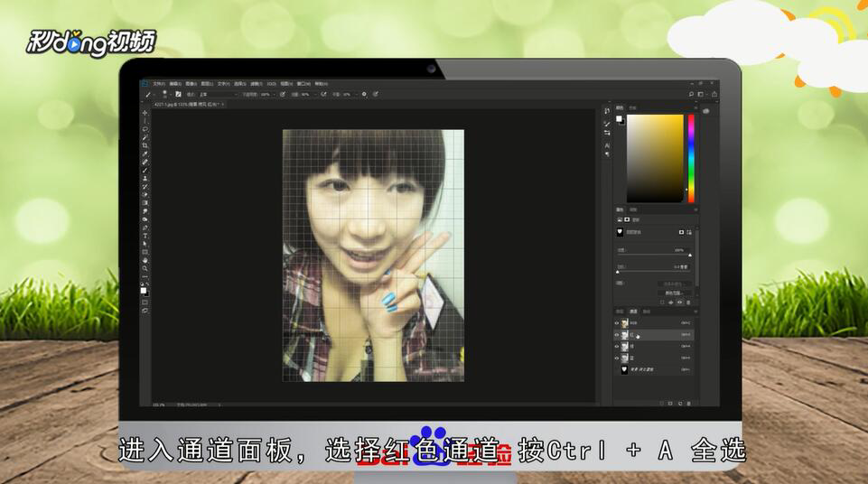
Task: Select the Hand tool
Action: pyautogui.click(x=145, y=261)
